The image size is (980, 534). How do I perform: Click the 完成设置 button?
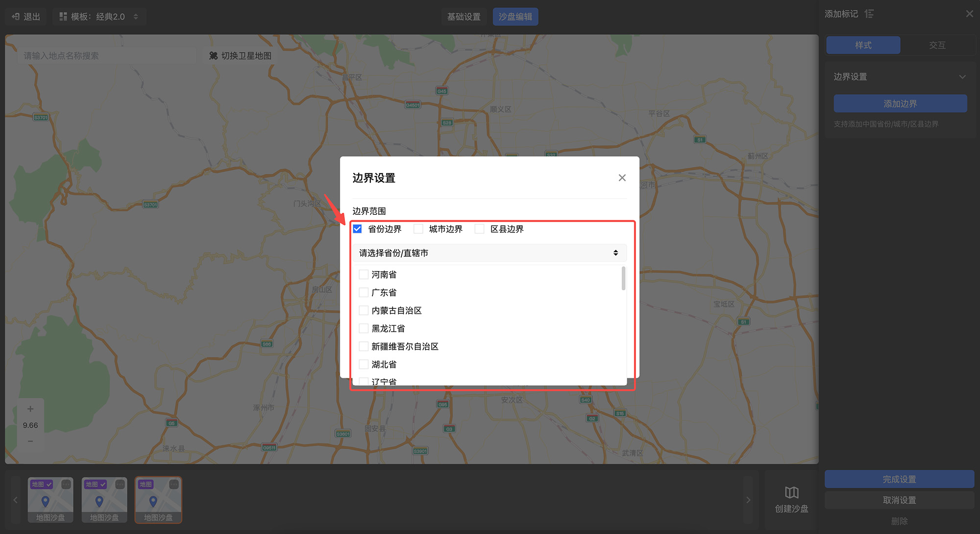click(x=899, y=479)
